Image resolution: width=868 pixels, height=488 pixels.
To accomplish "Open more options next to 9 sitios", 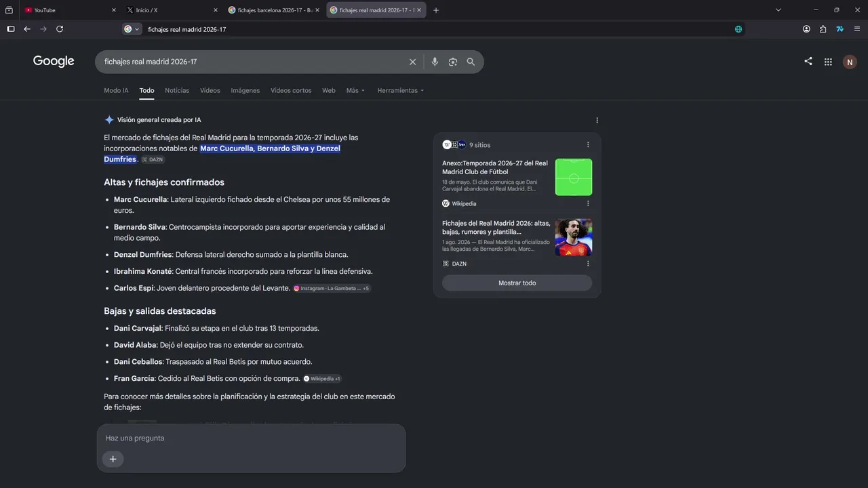I will 588,144.
